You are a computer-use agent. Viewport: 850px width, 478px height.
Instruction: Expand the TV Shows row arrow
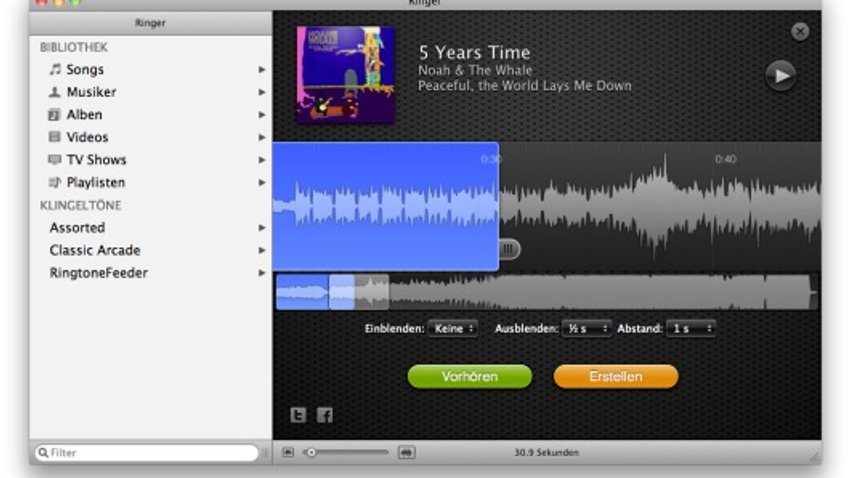click(262, 160)
